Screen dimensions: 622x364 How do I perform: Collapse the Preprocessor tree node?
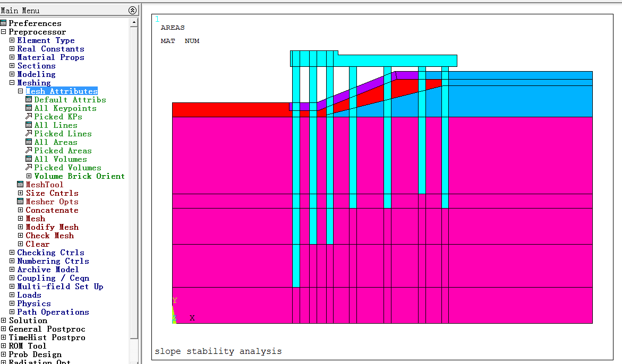point(3,32)
